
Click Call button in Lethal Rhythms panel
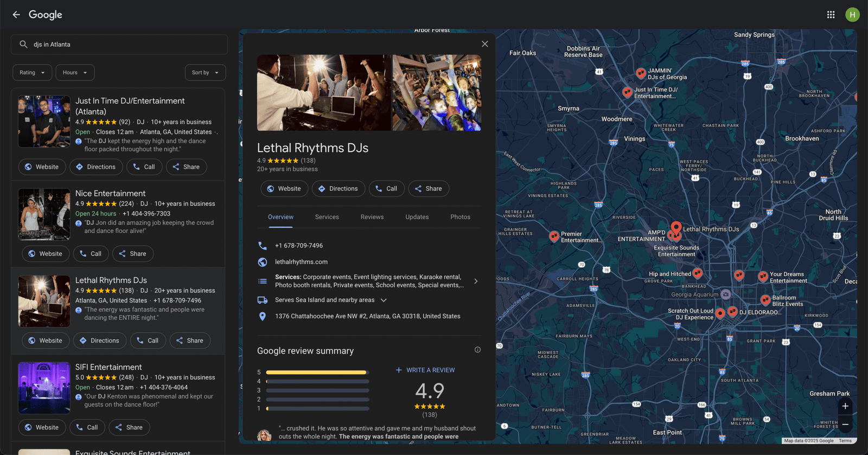pos(386,188)
